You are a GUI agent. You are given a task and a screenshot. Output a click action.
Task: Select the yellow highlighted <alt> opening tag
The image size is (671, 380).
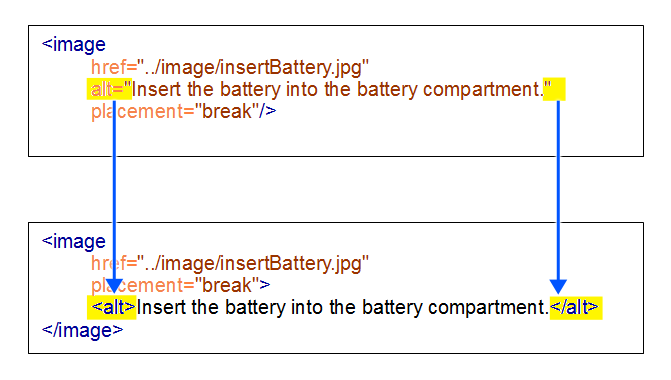(x=112, y=307)
